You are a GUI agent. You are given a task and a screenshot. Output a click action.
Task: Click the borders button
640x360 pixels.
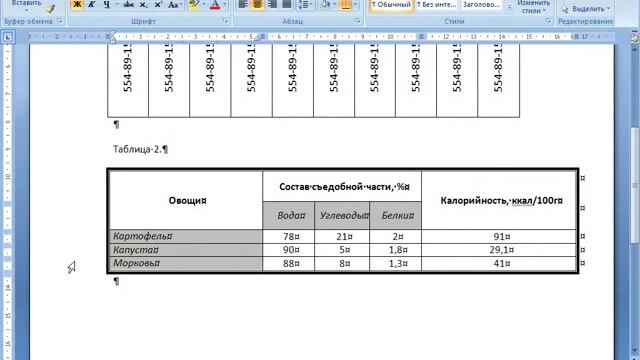(x=345, y=4)
